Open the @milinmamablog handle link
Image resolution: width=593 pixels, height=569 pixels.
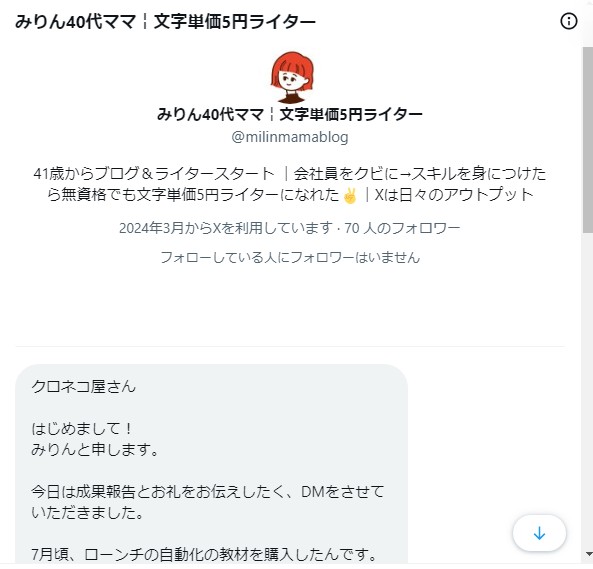tap(290, 137)
